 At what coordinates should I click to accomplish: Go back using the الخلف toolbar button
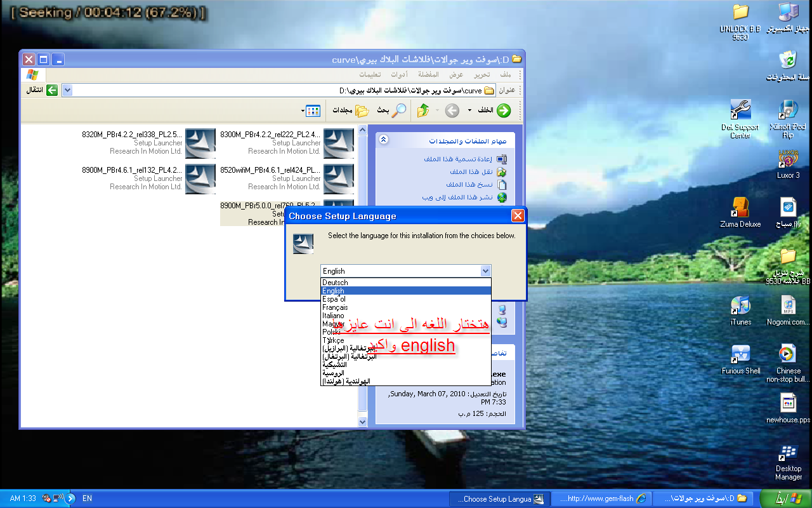(495, 110)
